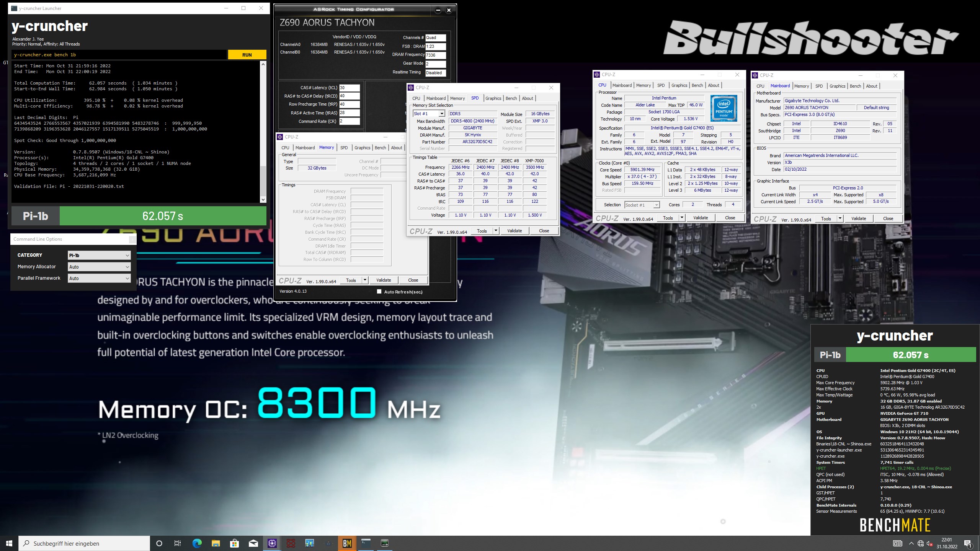Screen dimensions: 980x551
Task: Click the muted volume tray icon
Action: pyautogui.click(x=930, y=543)
